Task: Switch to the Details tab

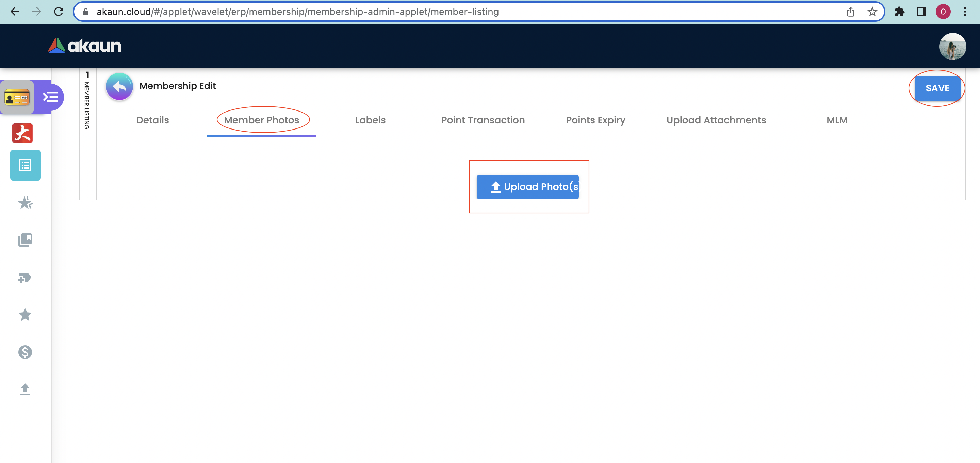Action: (x=152, y=120)
